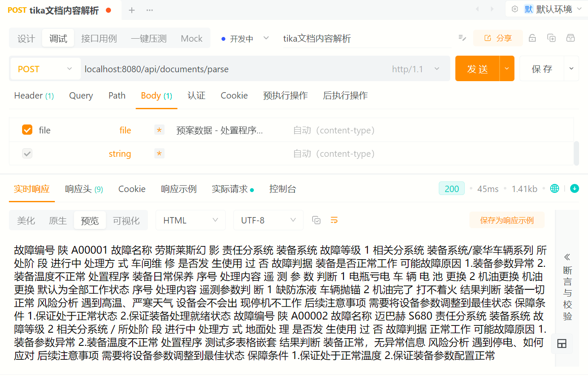588x376 pixels.
Task: Copy the response content icon
Action: pyautogui.click(x=316, y=220)
